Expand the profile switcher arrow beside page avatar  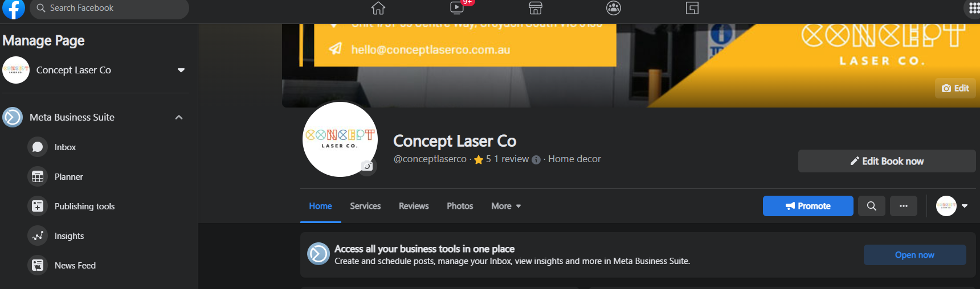tap(965, 206)
